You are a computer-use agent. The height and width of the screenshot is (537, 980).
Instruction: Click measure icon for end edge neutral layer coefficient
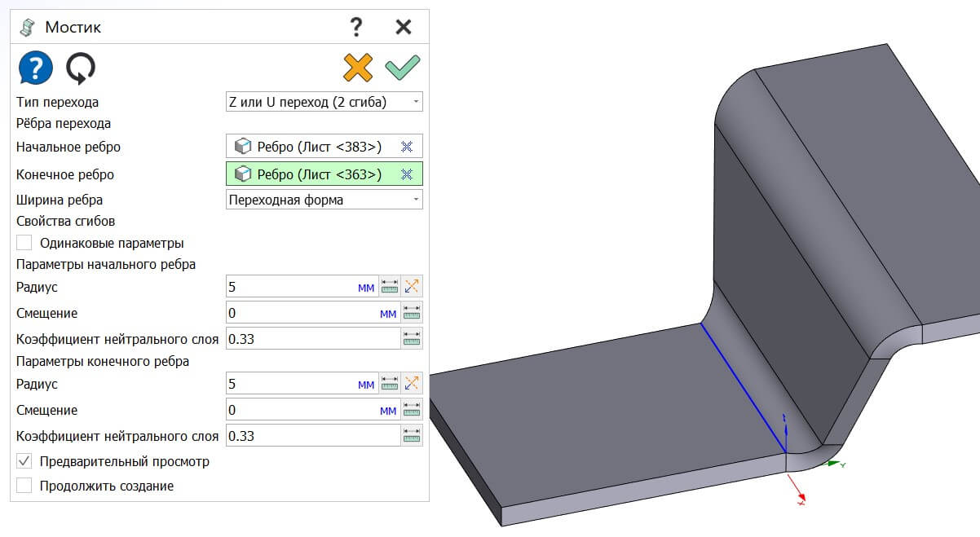coord(412,436)
